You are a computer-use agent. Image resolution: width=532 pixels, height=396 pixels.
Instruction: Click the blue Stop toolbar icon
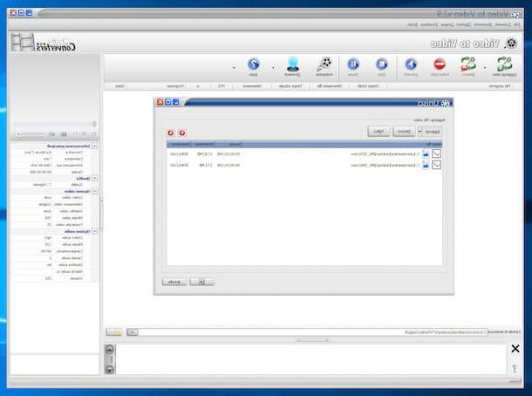(x=382, y=64)
